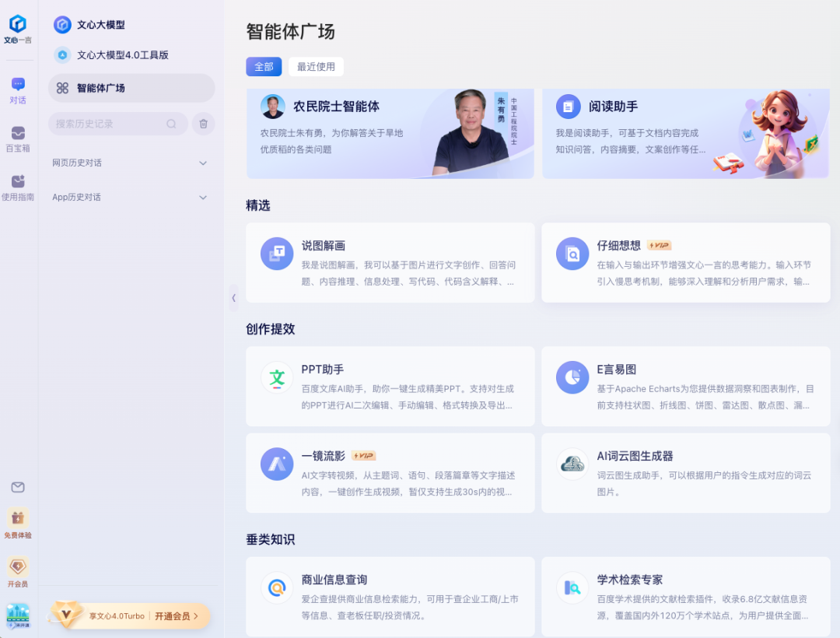
Task: Click the trash icon to clear history
Action: (x=204, y=124)
